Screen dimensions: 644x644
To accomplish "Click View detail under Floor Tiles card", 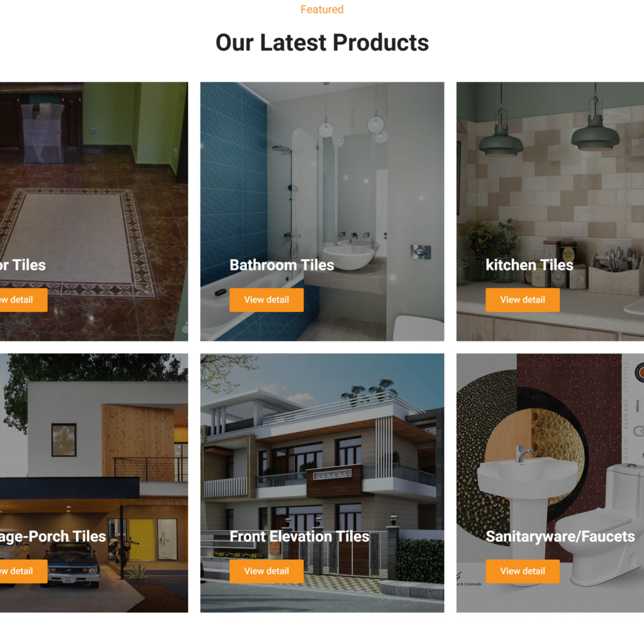I will (23, 300).
